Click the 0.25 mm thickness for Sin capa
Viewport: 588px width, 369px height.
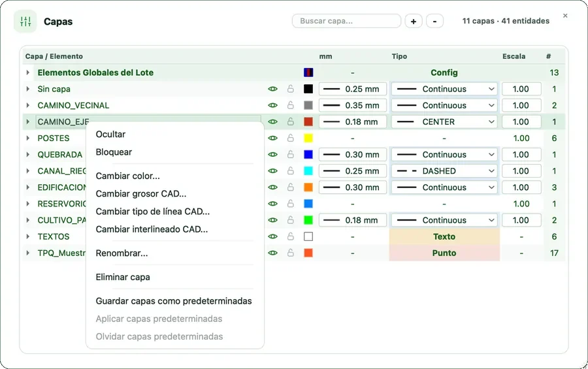coord(353,89)
